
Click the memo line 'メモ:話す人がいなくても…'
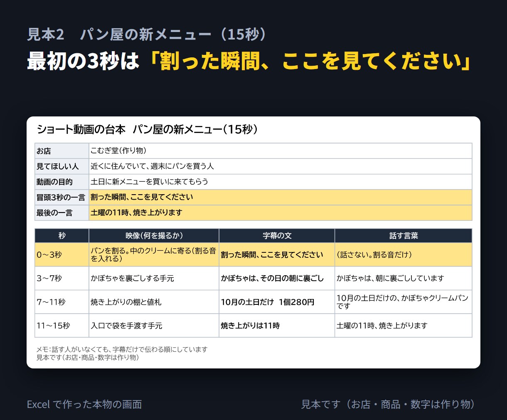[x=122, y=349]
